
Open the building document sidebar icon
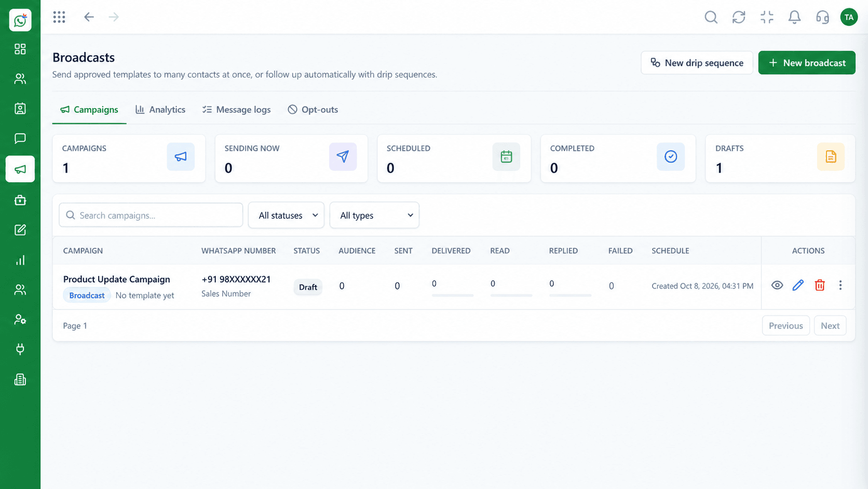click(20, 380)
